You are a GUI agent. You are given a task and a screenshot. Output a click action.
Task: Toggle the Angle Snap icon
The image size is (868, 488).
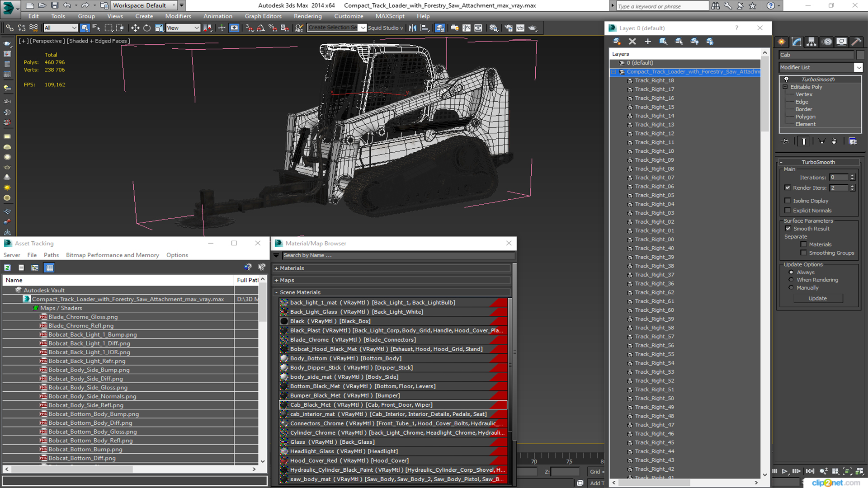click(261, 28)
